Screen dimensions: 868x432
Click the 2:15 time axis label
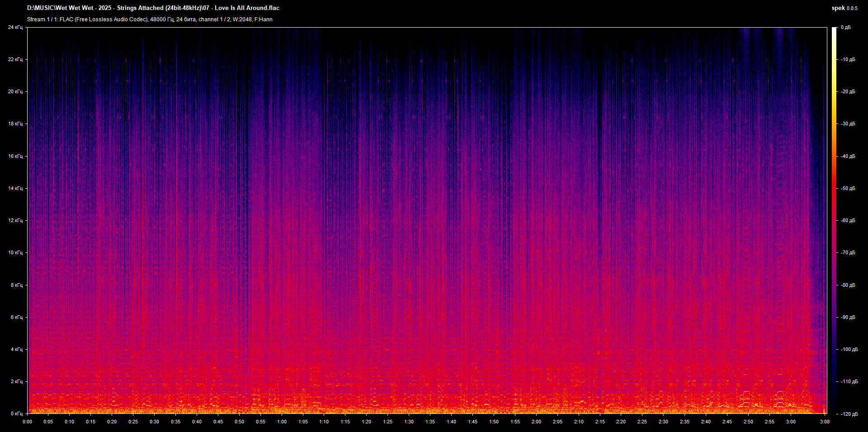click(600, 422)
